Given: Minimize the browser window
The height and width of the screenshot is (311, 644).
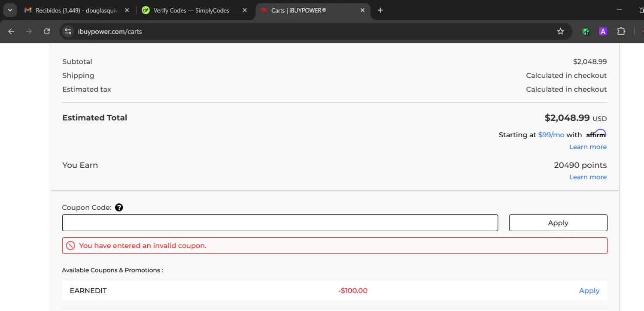Looking at the screenshot, I should coord(619,10).
